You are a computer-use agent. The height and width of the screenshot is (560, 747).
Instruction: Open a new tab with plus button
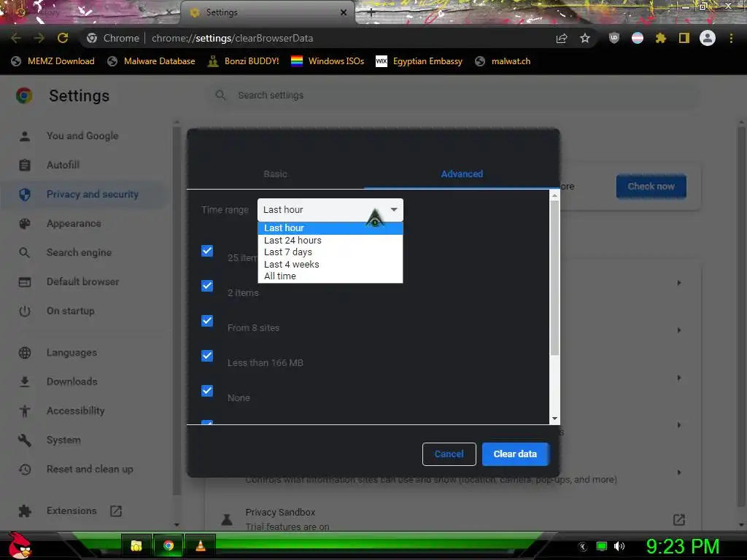click(x=371, y=13)
